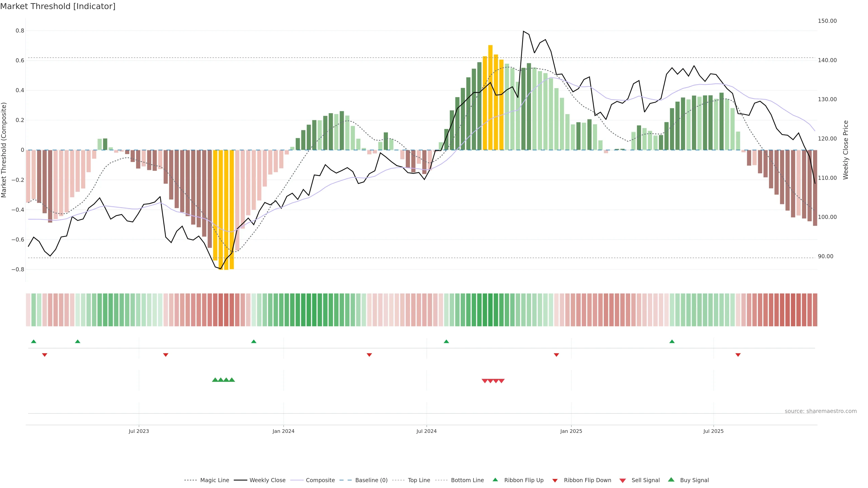Toggle the Top Line legend entry
Screen dimensions: 868x488
click(x=419, y=480)
